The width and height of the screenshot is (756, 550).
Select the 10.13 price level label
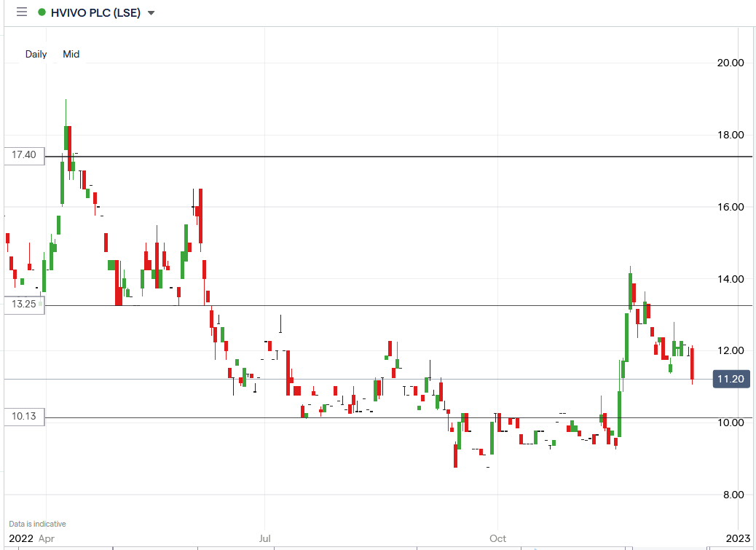tap(24, 417)
